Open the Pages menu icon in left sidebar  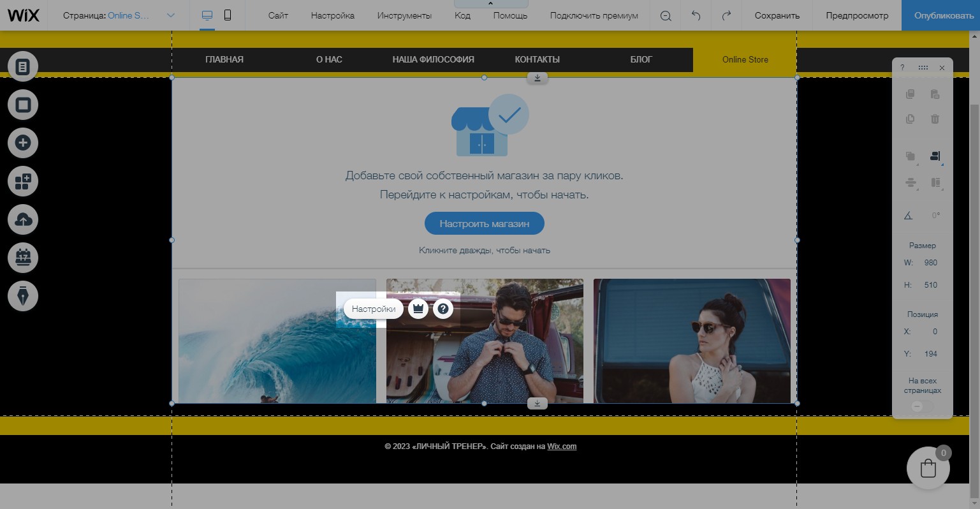tap(23, 66)
